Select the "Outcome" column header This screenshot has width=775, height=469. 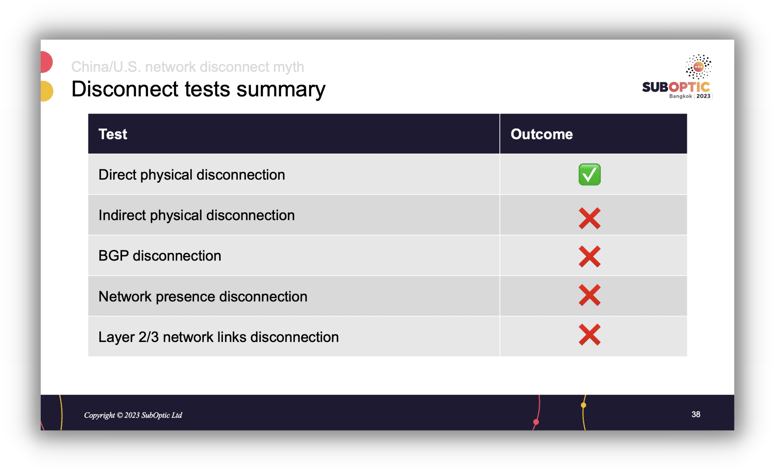(x=541, y=134)
